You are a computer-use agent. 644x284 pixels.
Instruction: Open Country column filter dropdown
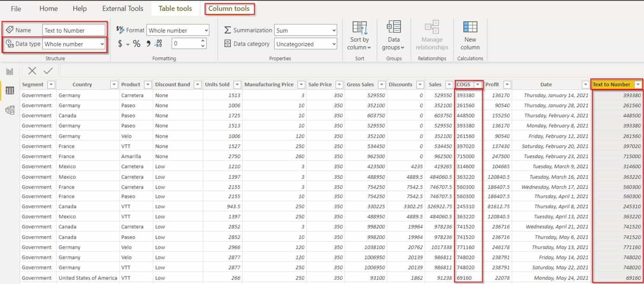pos(114,84)
